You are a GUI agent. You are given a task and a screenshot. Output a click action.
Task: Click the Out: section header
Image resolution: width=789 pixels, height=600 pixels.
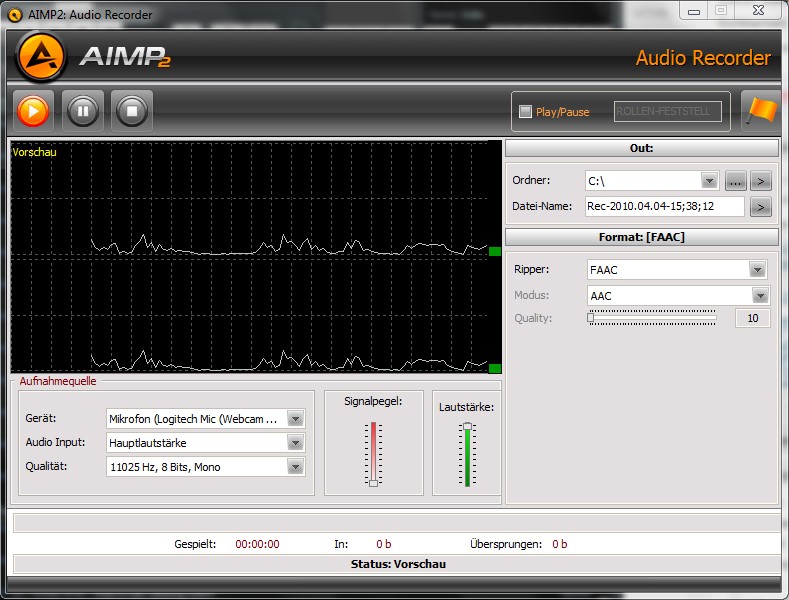click(642, 148)
